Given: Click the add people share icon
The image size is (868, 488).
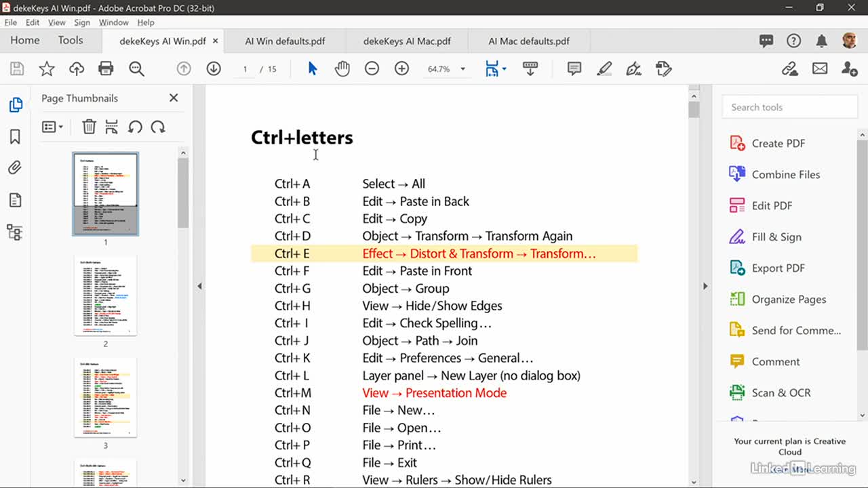Looking at the screenshot, I should 849,68.
